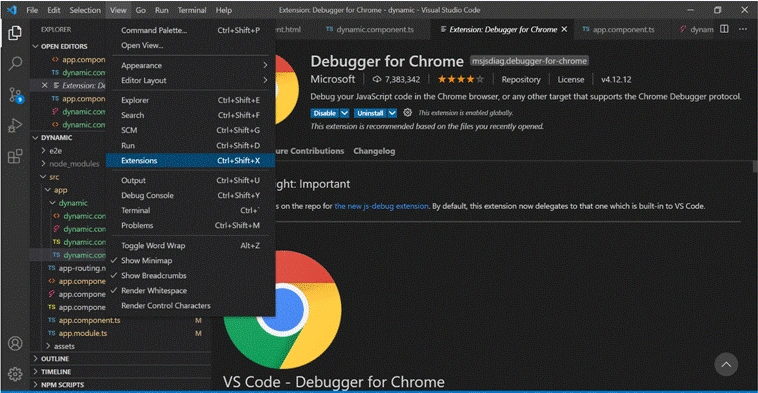Select Problems in View menu
The height and width of the screenshot is (393, 758).
tap(190, 225)
